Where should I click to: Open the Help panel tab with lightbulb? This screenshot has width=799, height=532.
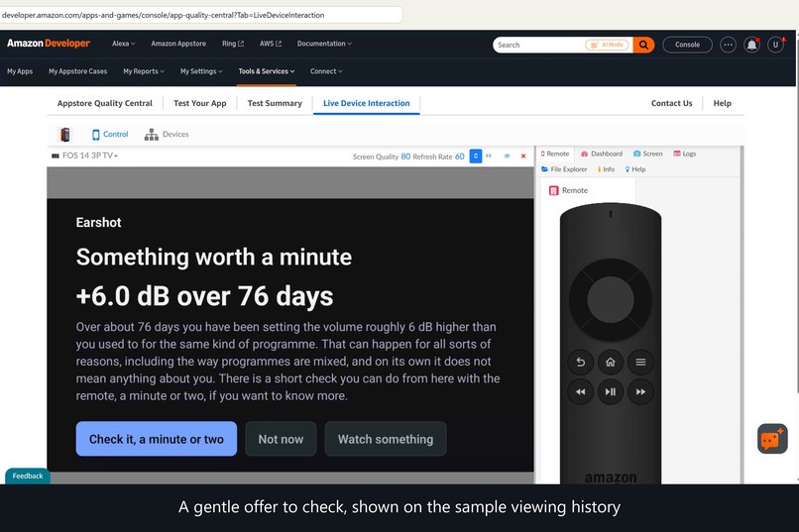coord(635,169)
